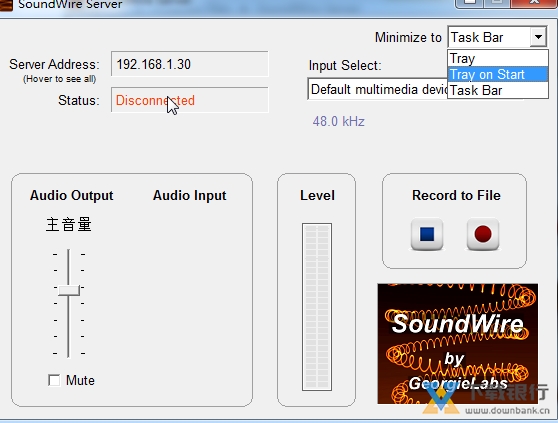Click the Hover to see all hint

59,79
